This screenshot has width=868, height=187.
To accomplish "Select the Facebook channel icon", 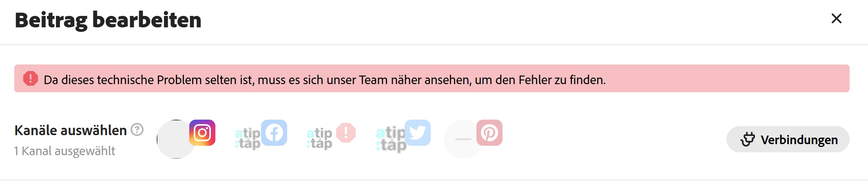I will [274, 133].
